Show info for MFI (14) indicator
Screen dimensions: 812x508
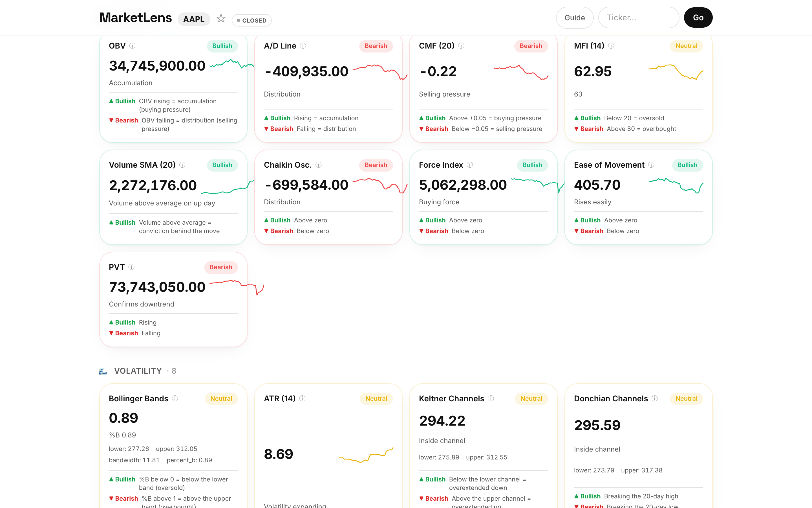pyautogui.click(x=611, y=46)
